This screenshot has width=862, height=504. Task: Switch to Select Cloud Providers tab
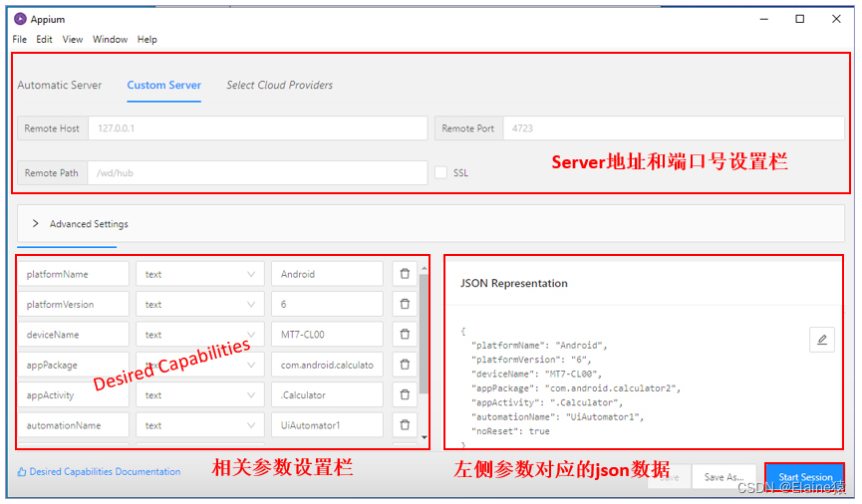coord(279,86)
